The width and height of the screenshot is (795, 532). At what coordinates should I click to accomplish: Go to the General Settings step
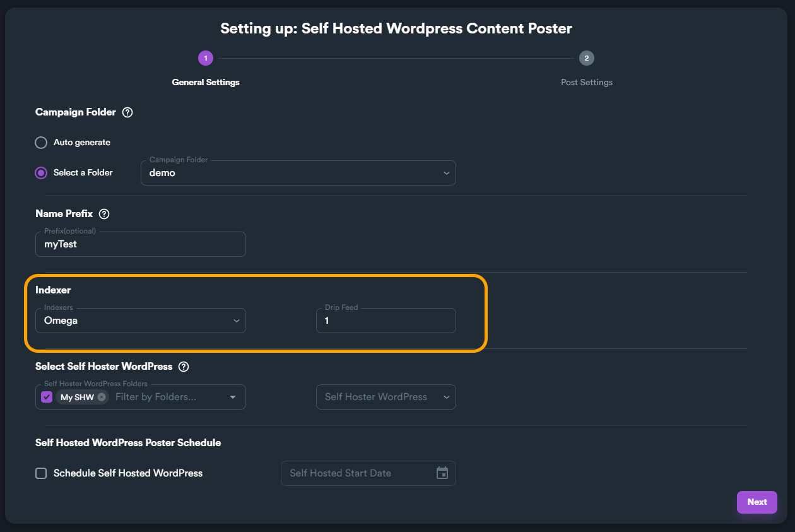point(206,82)
